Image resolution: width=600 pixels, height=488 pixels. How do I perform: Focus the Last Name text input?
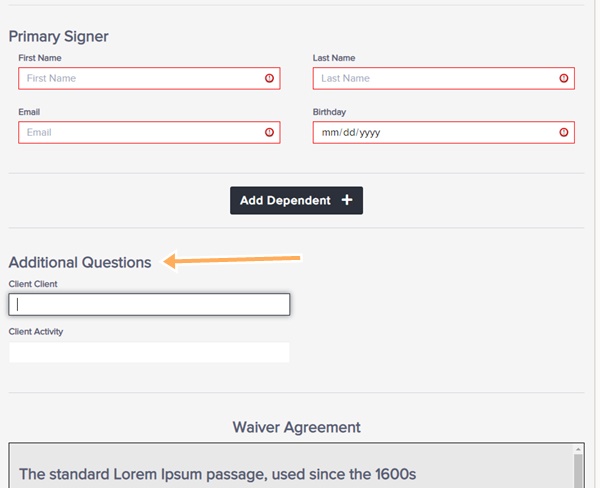(443, 78)
